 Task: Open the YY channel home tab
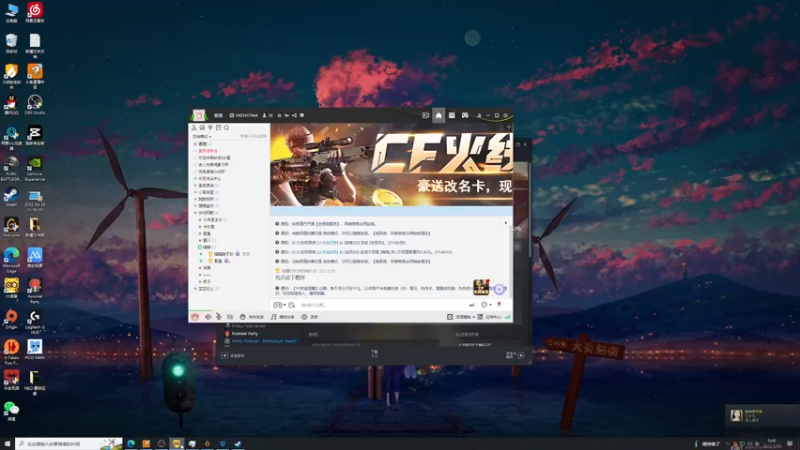(438, 115)
